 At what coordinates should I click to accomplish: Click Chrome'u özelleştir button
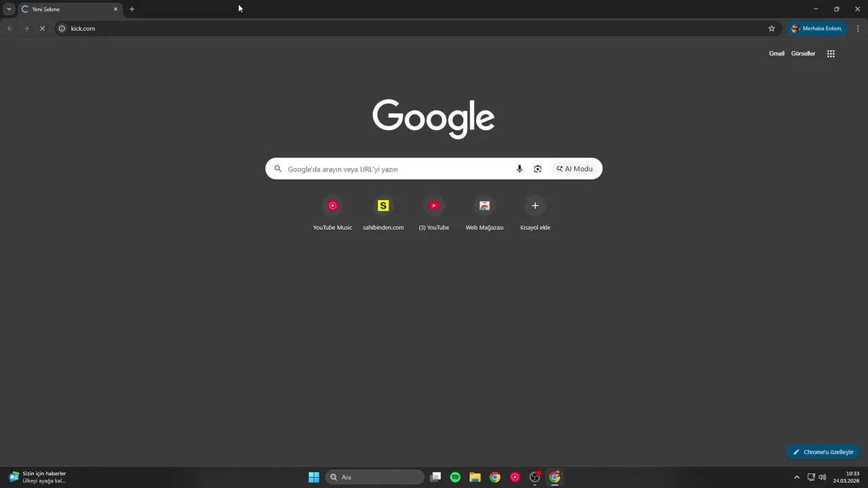tap(823, 452)
